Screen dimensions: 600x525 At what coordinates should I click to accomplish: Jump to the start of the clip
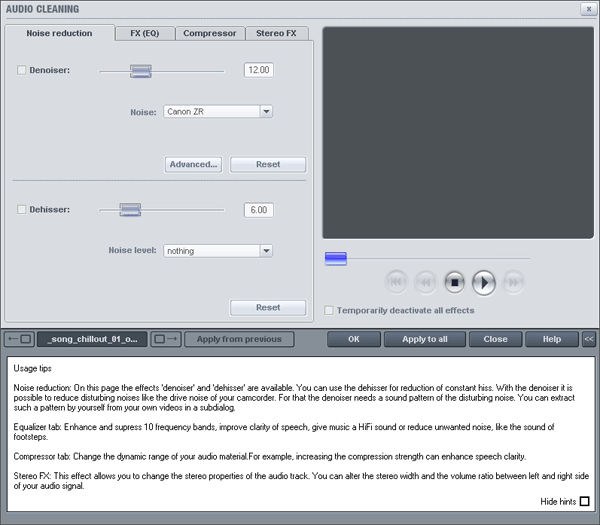click(396, 282)
